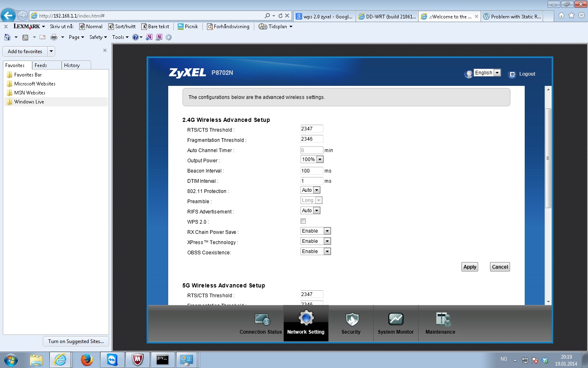This screenshot has width=588, height=368.
Task: Click the browser Back arrow button
Action: (x=8, y=16)
